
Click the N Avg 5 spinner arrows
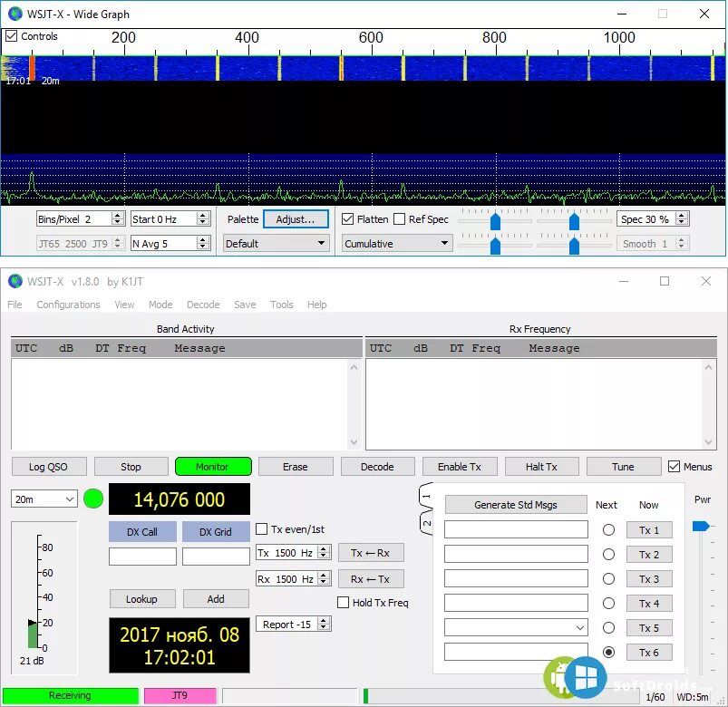pyautogui.click(x=202, y=243)
